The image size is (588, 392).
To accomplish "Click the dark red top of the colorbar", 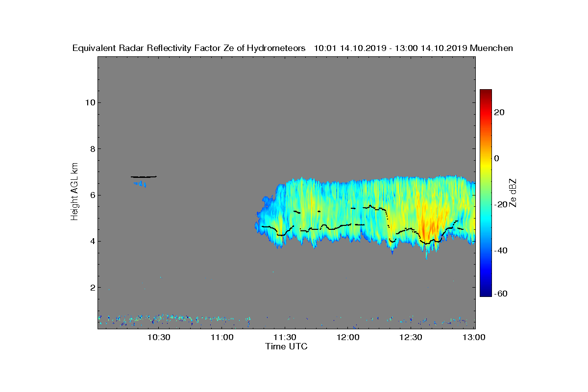I will coord(486,93).
